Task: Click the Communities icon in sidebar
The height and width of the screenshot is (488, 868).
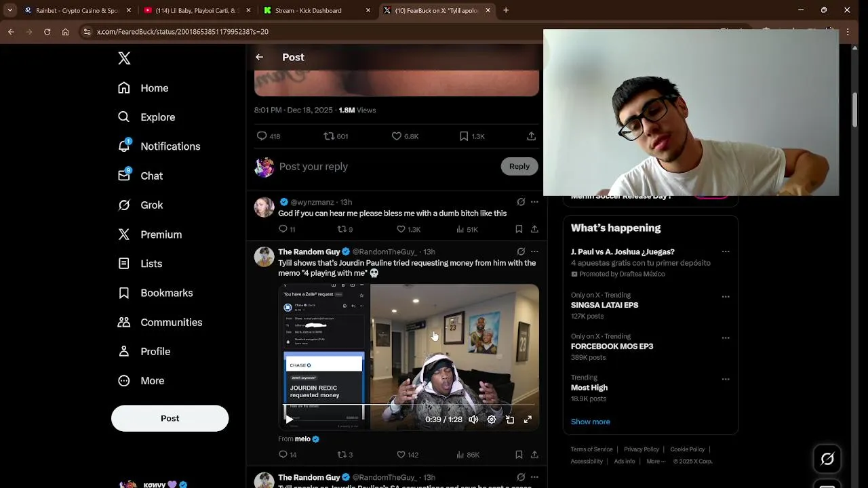Action: (124, 322)
